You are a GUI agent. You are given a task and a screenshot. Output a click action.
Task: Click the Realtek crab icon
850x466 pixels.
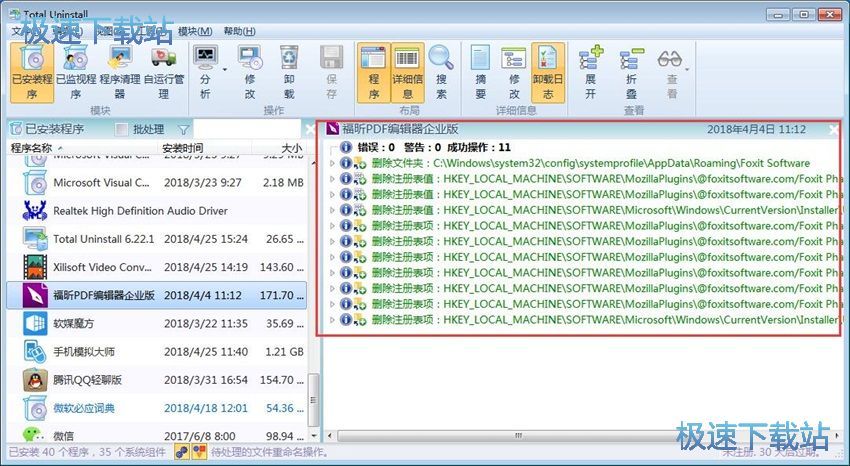pos(35,211)
